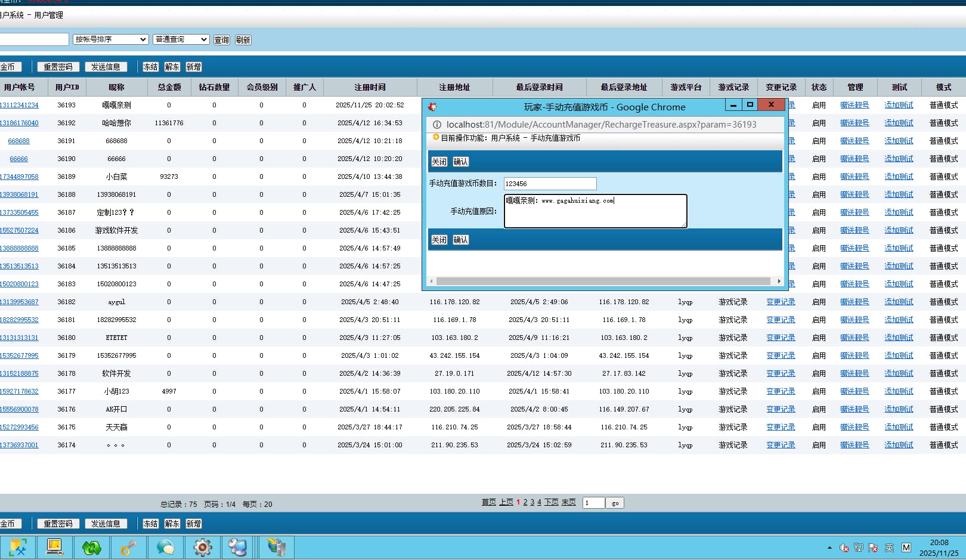Open the chat bubbles taskbar icon

coord(165,547)
